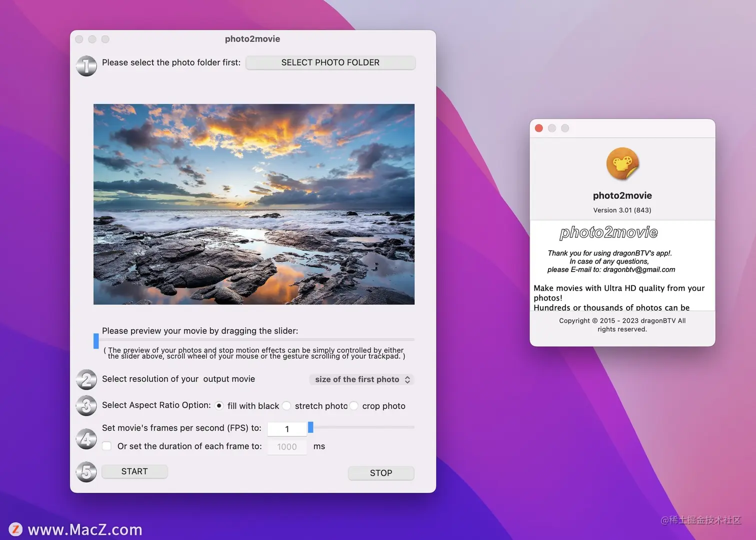Click the step 5 number badge

click(86, 472)
